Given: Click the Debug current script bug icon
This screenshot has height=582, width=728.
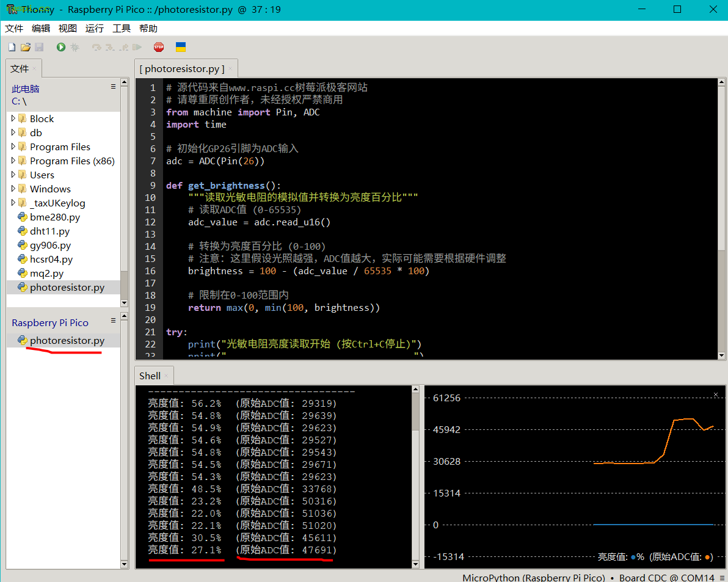Looking at the screenshot, I should (75, 47).
